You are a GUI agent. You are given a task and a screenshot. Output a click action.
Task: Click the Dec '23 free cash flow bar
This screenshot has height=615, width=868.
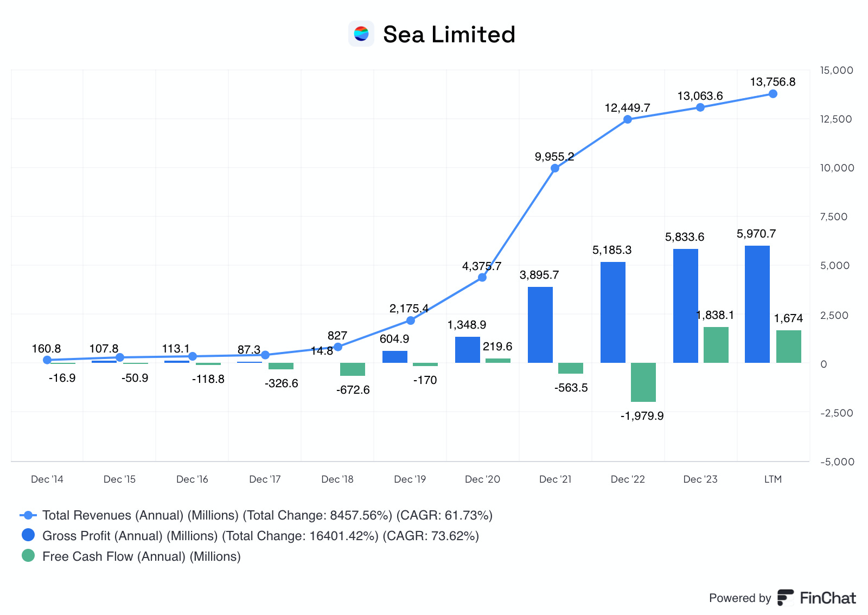pos(716,345)
